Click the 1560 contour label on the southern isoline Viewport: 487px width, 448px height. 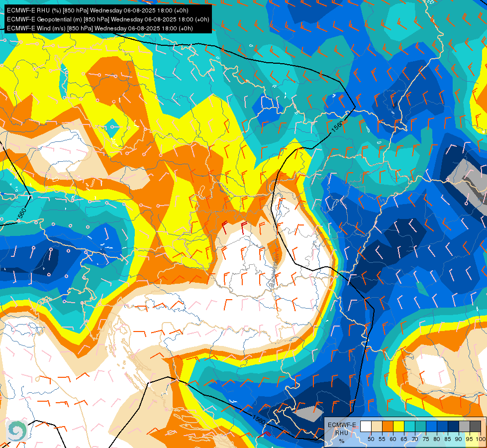[x=259, y=420]
